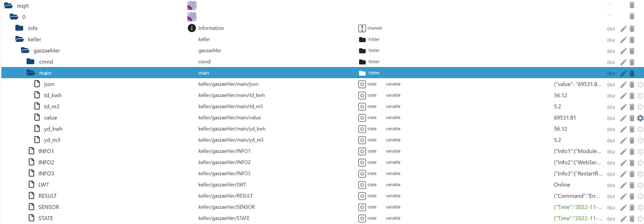Edit the json object with its pencil icon
The image size is (644, 224).
[623, 85]
